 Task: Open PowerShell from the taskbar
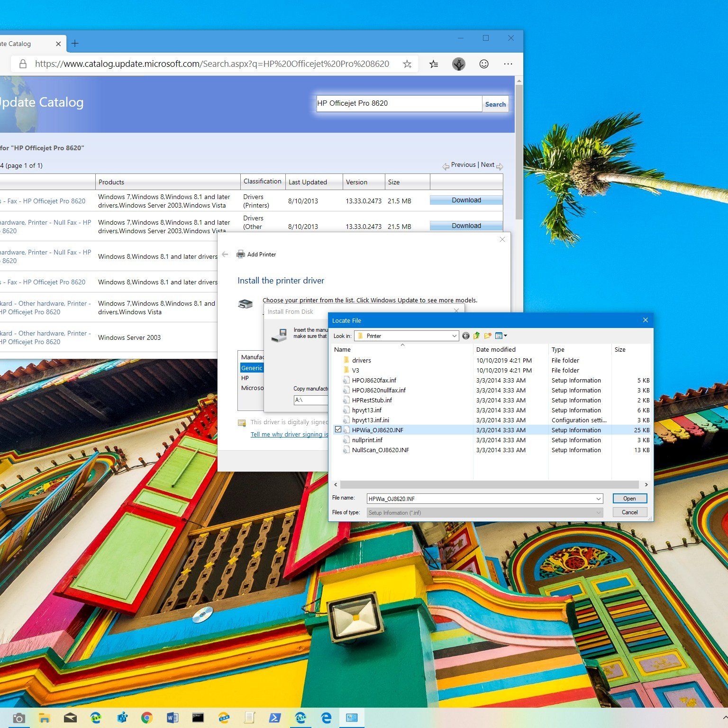click(275, 718)
